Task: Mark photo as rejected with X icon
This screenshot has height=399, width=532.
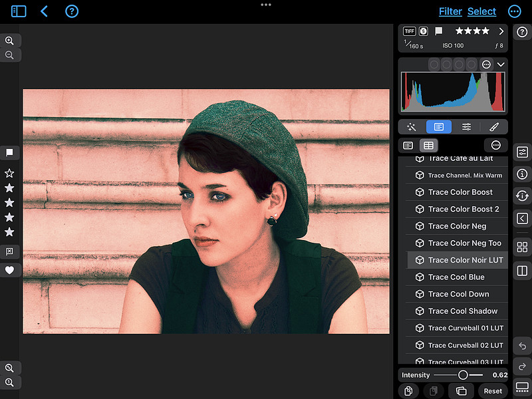Action: (9, 251)
